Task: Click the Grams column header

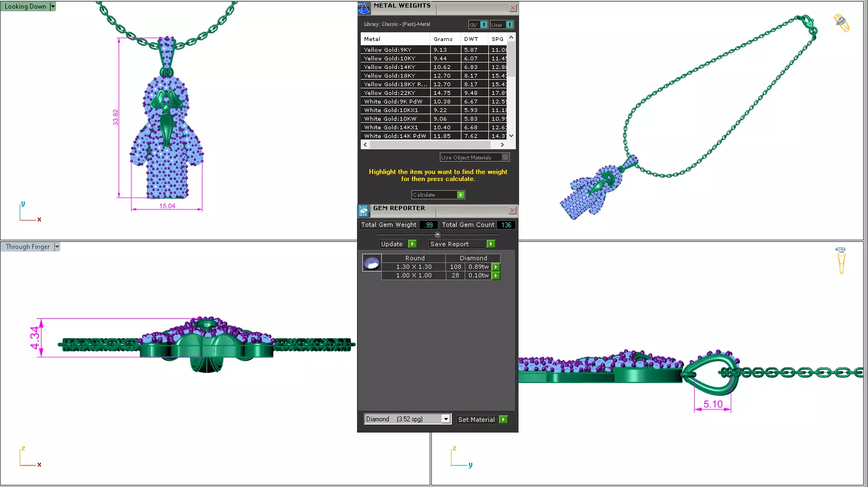Action: click(x=445, y=39)
